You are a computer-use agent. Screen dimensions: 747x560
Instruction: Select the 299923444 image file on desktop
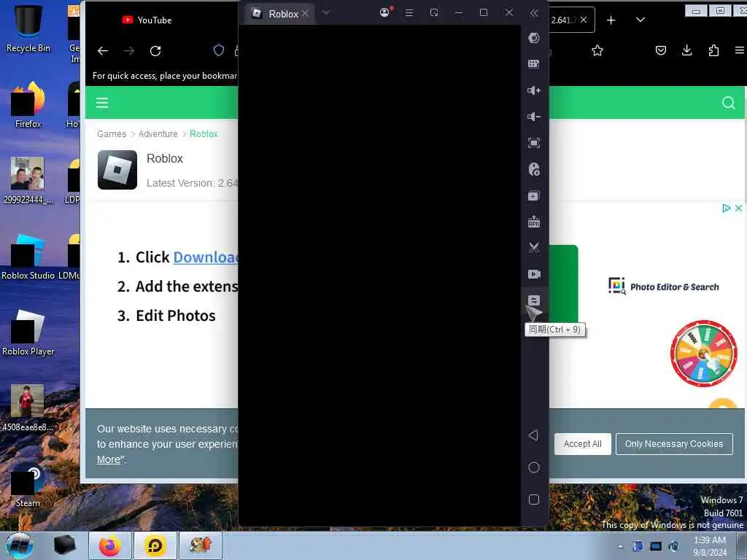click(28, 181)
